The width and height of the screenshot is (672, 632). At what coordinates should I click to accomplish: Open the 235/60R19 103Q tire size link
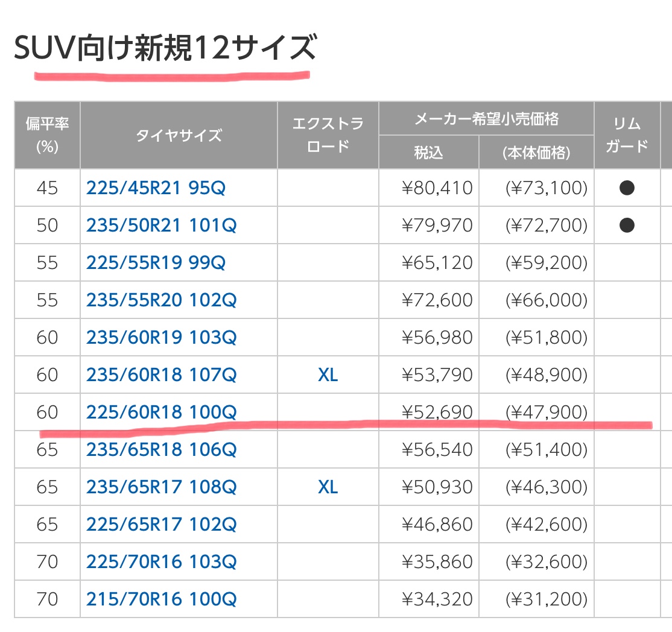click(161, 337)
